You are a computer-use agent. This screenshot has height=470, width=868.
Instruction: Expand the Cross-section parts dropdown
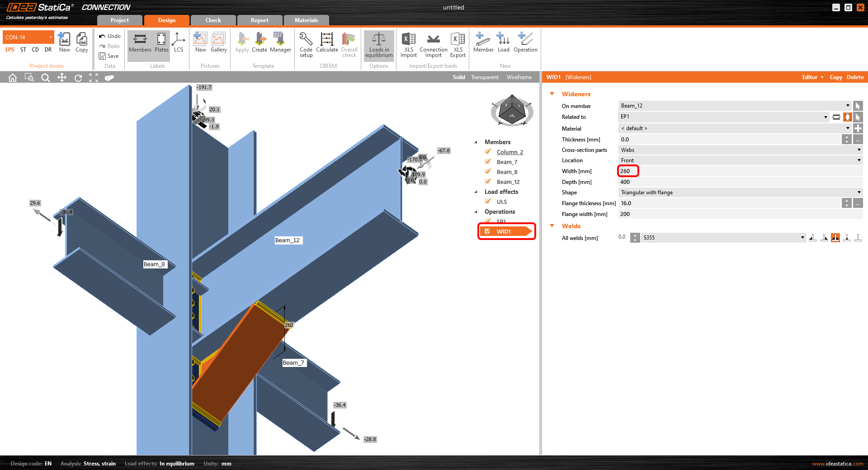[740, 150]
